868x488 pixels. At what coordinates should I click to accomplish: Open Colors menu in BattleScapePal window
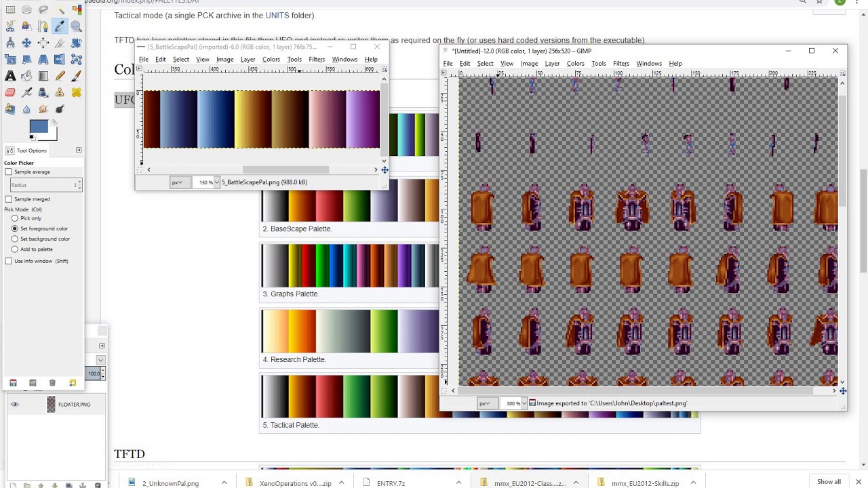pyautogui.click(x=271, y=60)
